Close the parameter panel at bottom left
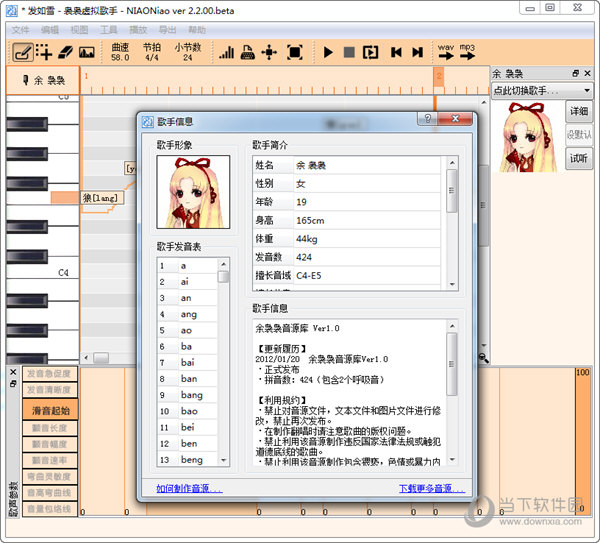The image size is (600, 543). tap(13, 372)
